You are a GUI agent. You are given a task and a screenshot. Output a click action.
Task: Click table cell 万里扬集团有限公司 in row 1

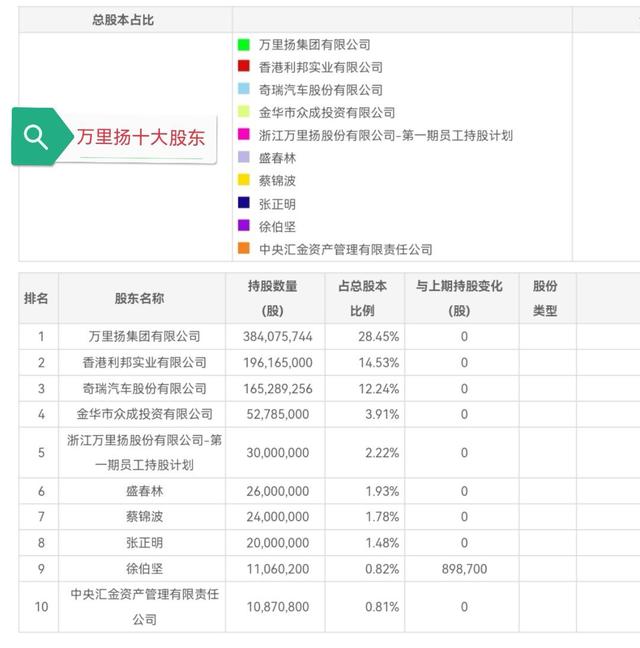tap(144, 336)
